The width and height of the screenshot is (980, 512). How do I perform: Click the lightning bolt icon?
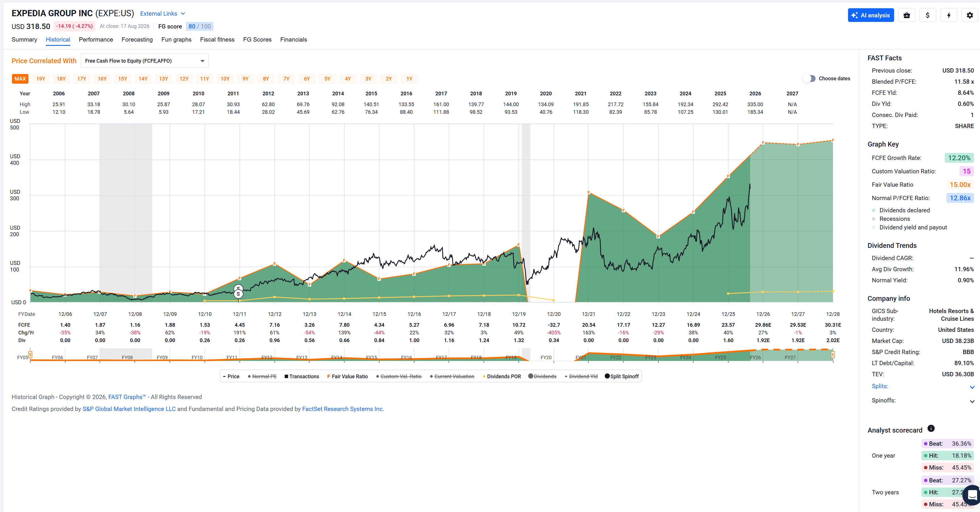[x=949, y=15]
